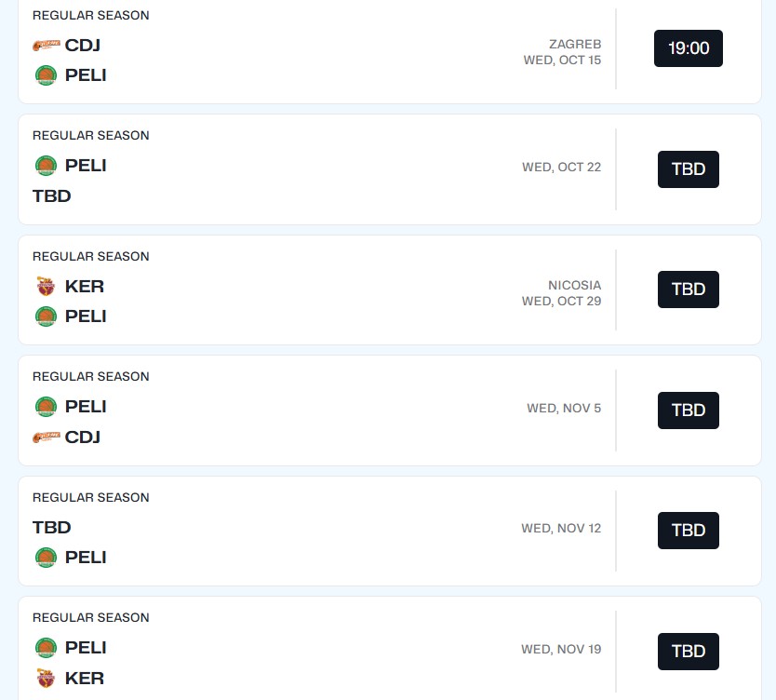The width and height of the screenshot is (776, 700).
Task: Click the TBD button for the Nov 12 game
Action: (689, 531)
